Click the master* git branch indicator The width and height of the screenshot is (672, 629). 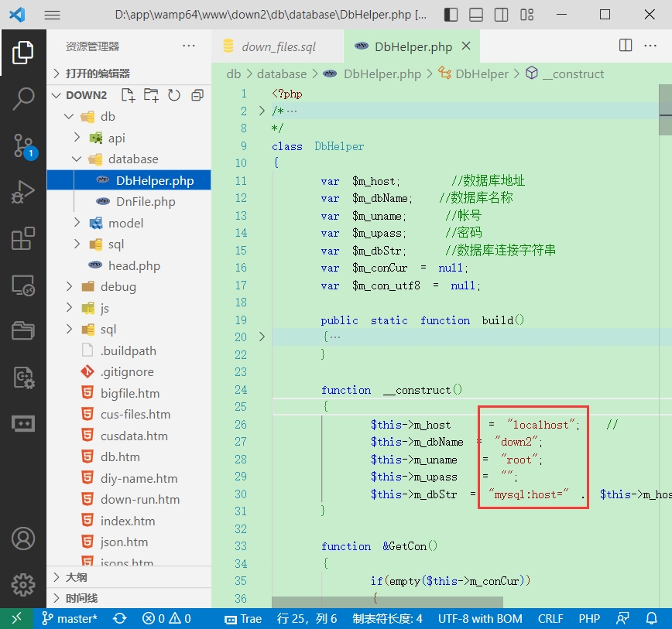tap(70, 618)
